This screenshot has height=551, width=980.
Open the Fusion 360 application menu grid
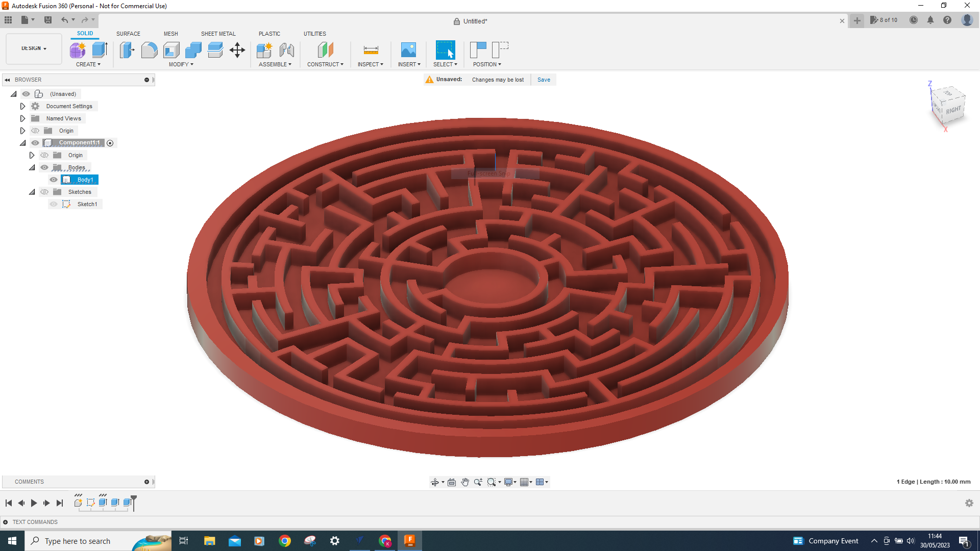[8, 20]
